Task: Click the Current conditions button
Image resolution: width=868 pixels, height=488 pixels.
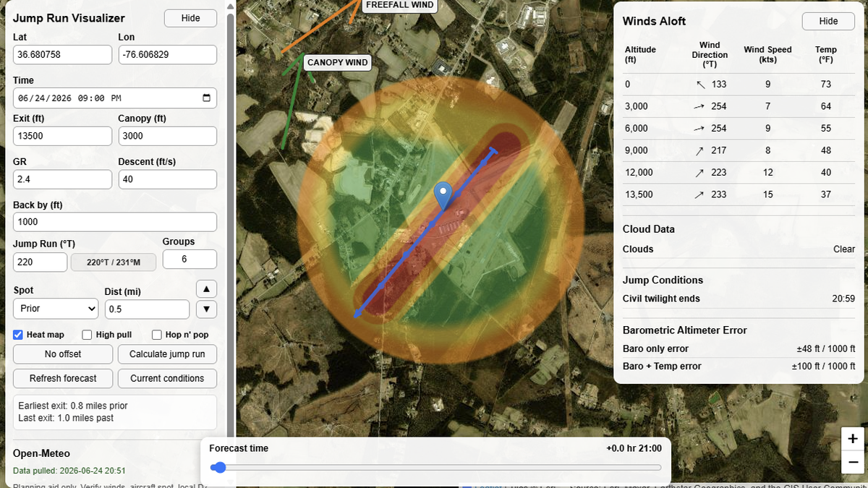Action: click(x=167, y=378)
